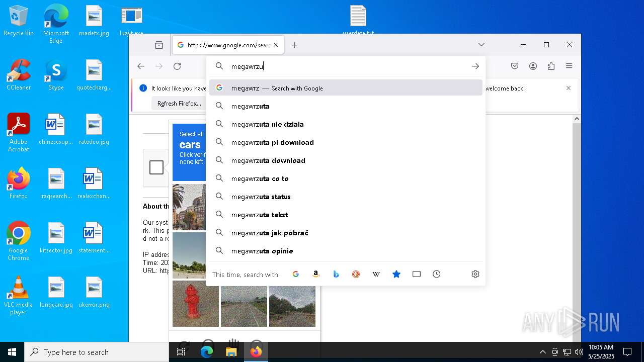Select the statement Word document on desktop
Viewport: 644px width, 362px height.
pos(94,238)
